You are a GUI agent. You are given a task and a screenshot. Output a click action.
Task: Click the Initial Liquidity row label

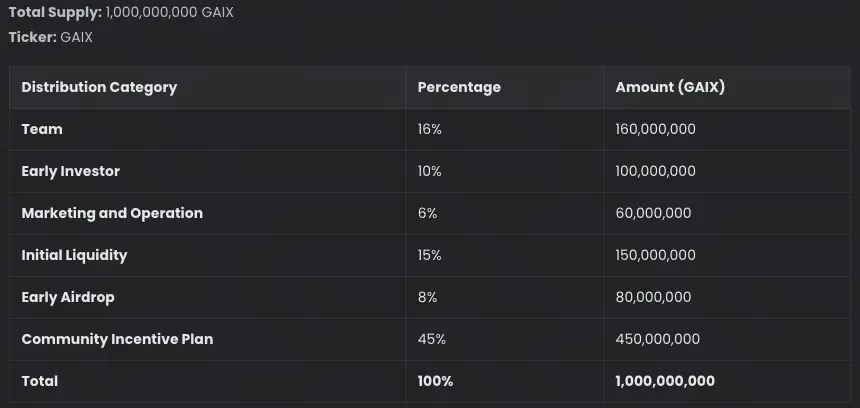tap(74, 255)
